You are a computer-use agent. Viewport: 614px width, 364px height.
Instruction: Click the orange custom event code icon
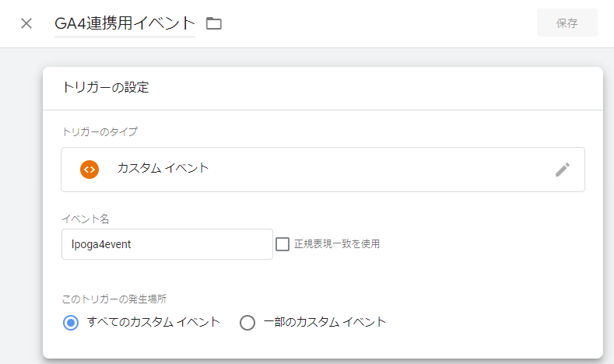click(89, 169)
